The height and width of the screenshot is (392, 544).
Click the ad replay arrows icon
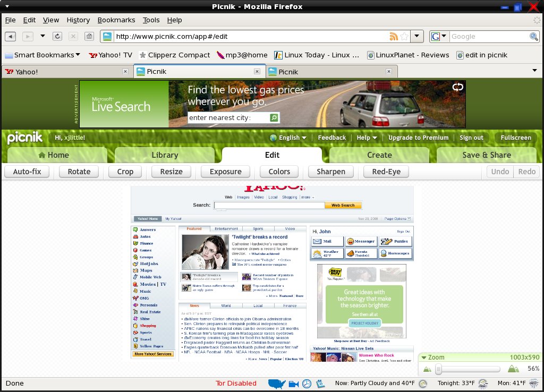pyautogui.click(x=457, y=87)
